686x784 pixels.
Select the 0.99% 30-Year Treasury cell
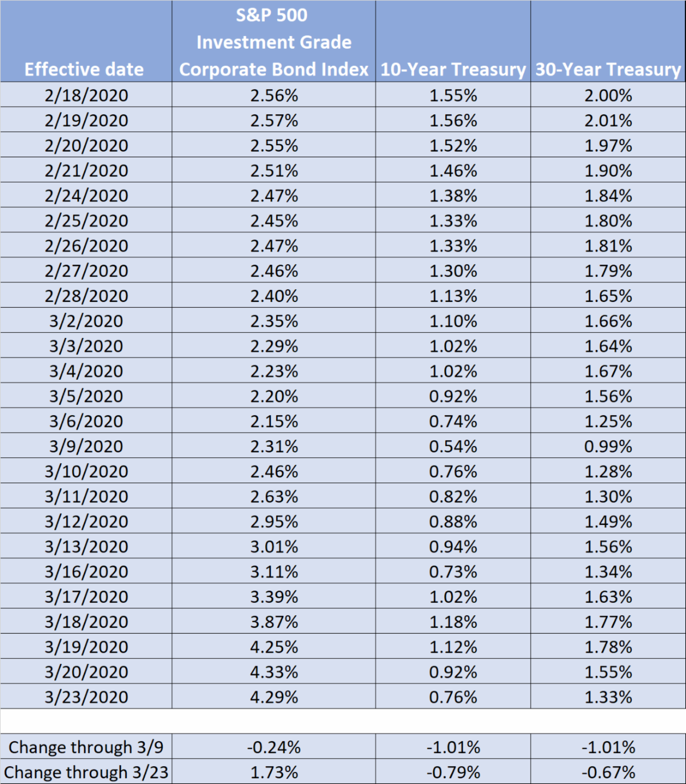coord(608,446)
